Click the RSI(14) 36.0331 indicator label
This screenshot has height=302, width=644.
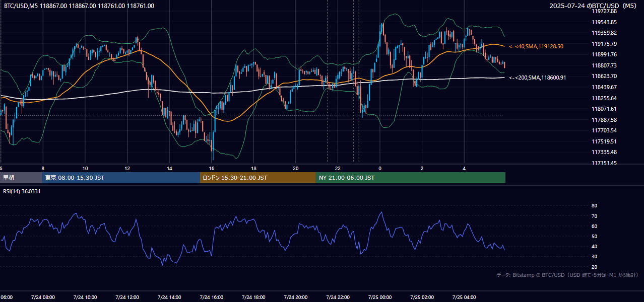click(x=22, y=191)
